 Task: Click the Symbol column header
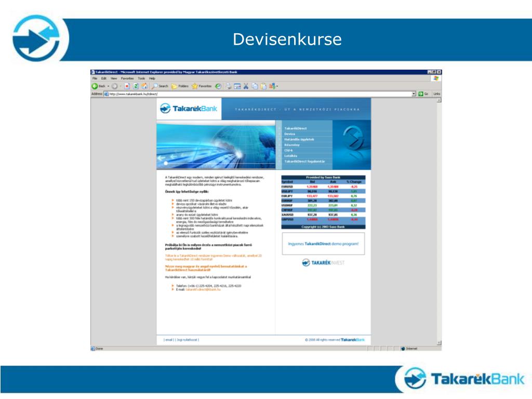coord(287,182)
